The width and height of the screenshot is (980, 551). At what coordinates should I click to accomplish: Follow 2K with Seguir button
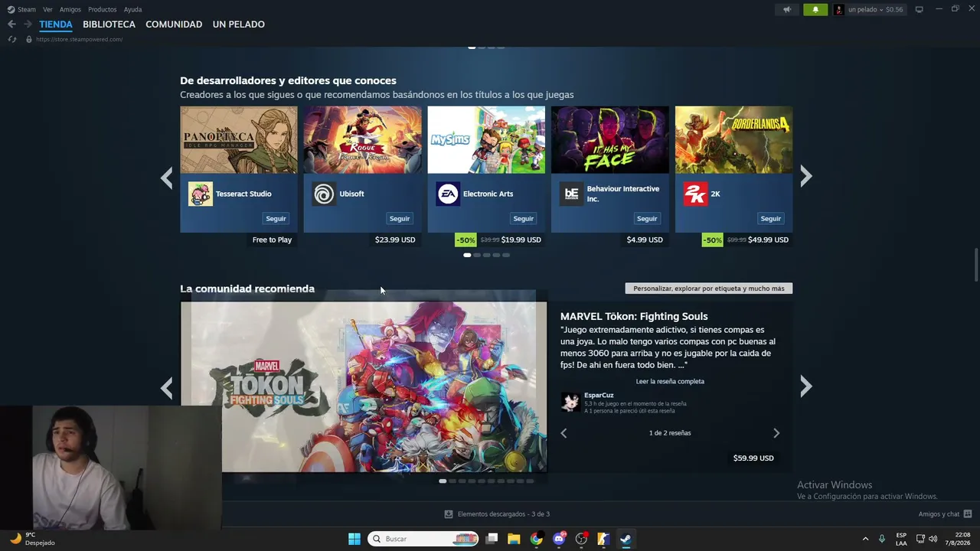(771, 219)
